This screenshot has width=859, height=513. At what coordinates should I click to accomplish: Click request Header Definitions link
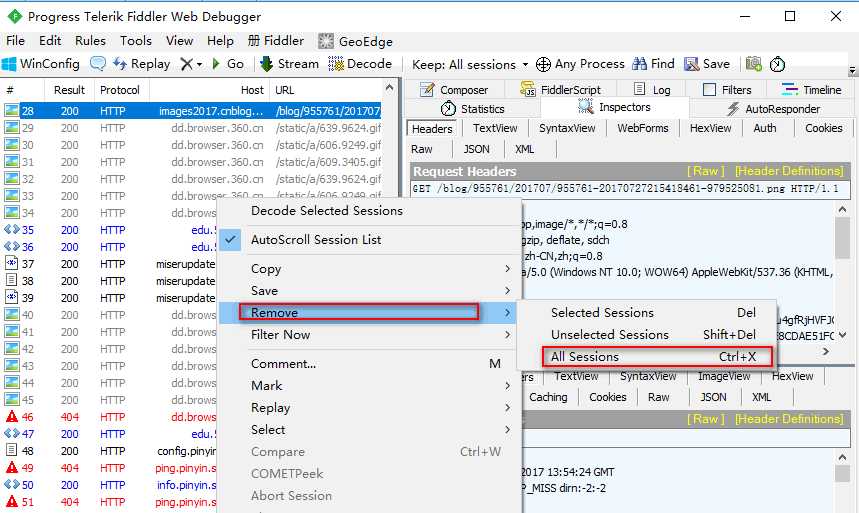[789, 171]
